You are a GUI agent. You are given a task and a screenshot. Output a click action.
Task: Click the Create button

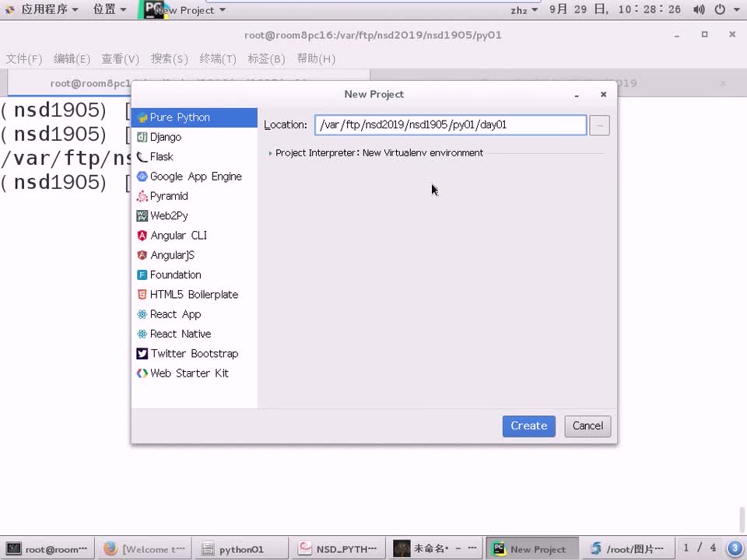529,426
